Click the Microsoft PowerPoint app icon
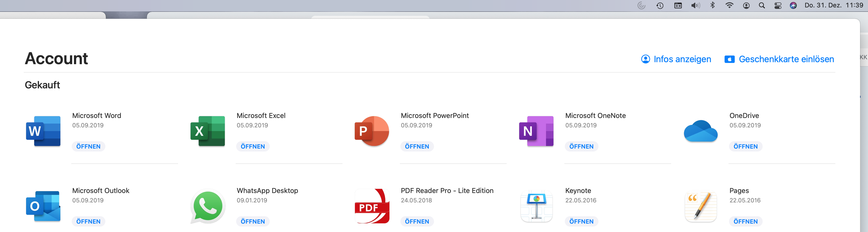 point(372,131)
